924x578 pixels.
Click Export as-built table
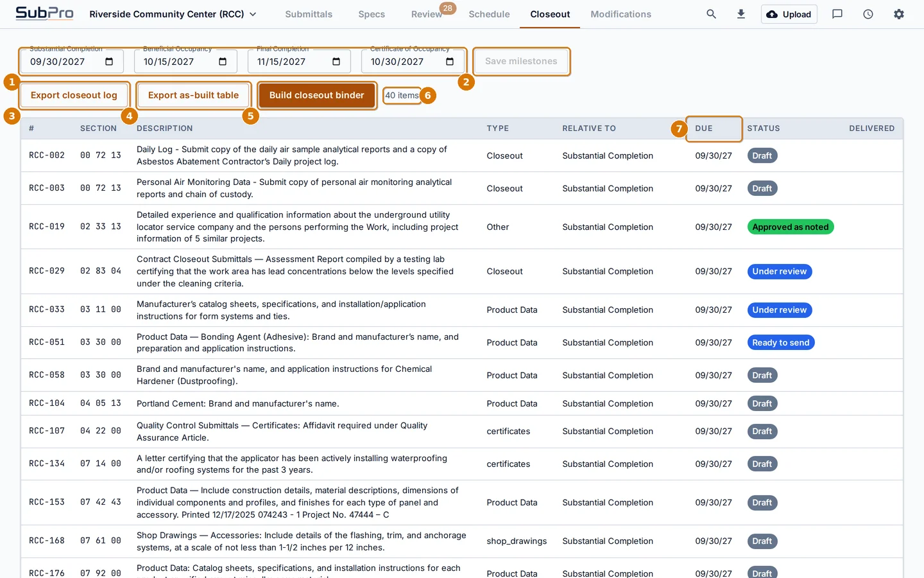click(x=193, y=95)
